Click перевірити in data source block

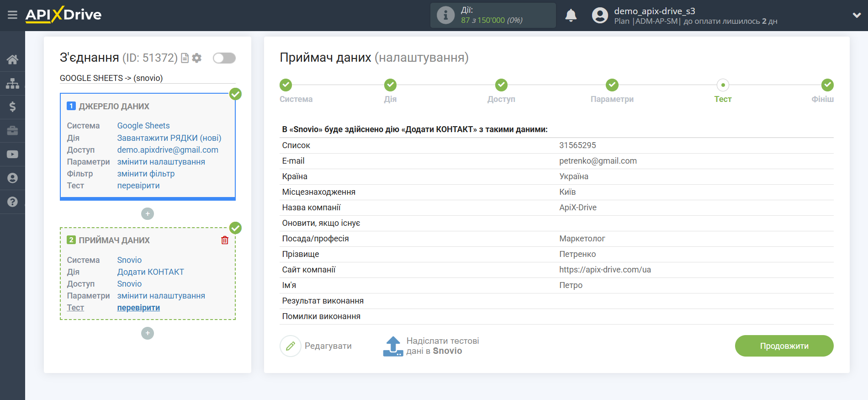[138, 186]
